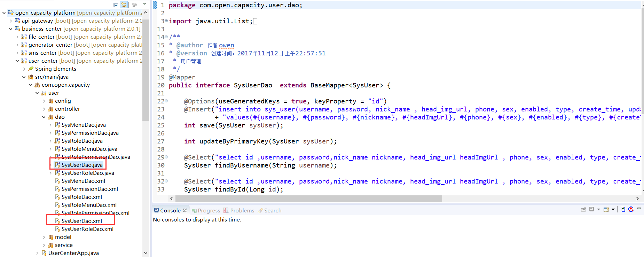
Task: Select UserCenterApp.java in the tree
Action: pos(73,253)
